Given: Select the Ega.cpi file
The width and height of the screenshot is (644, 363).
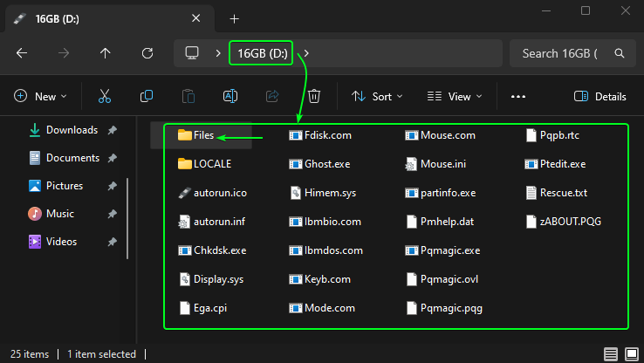Looking at the screenshot, I should tap(203, 308).
